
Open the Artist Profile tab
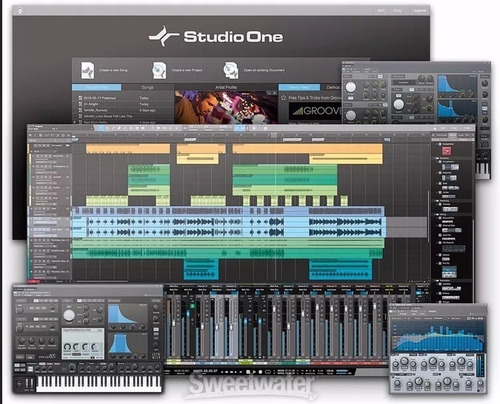[x=226, y=87]
